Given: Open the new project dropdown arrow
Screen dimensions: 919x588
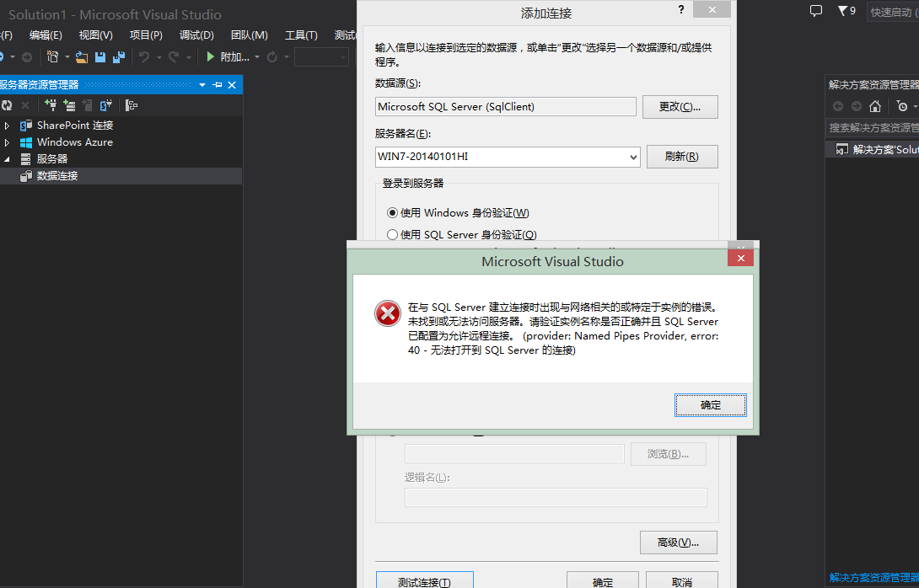Looking at the screenshot, I should (x=67, y=56).
